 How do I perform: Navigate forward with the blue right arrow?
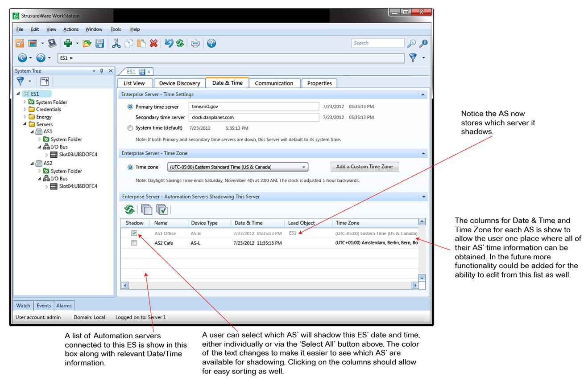point(41,58)
